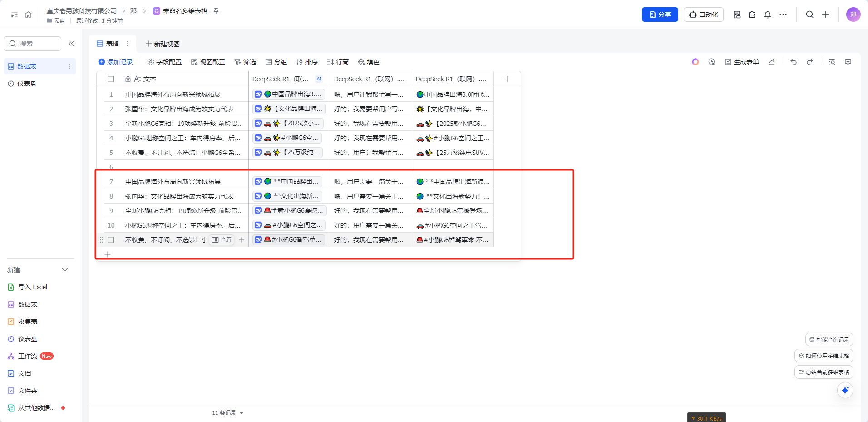Click the undo arrow icon

point(793,62)
